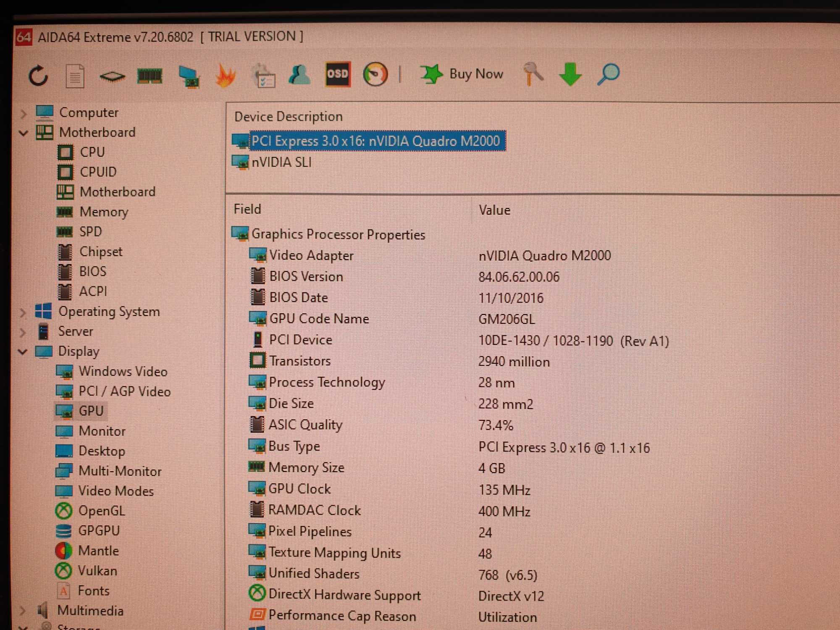
Task: Click the Memory Size row
Action: coord(377,468)
